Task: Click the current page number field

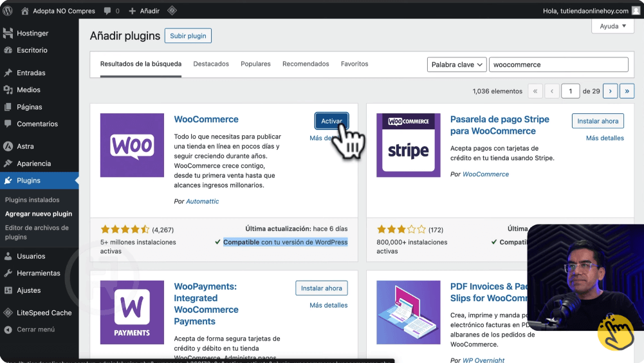Action: [570, 91]
